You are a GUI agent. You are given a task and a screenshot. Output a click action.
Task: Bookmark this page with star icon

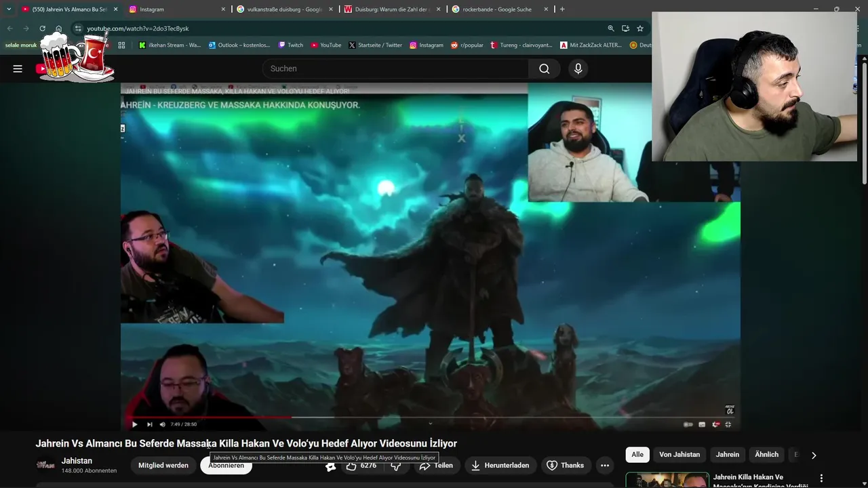[x=639, y=28]
